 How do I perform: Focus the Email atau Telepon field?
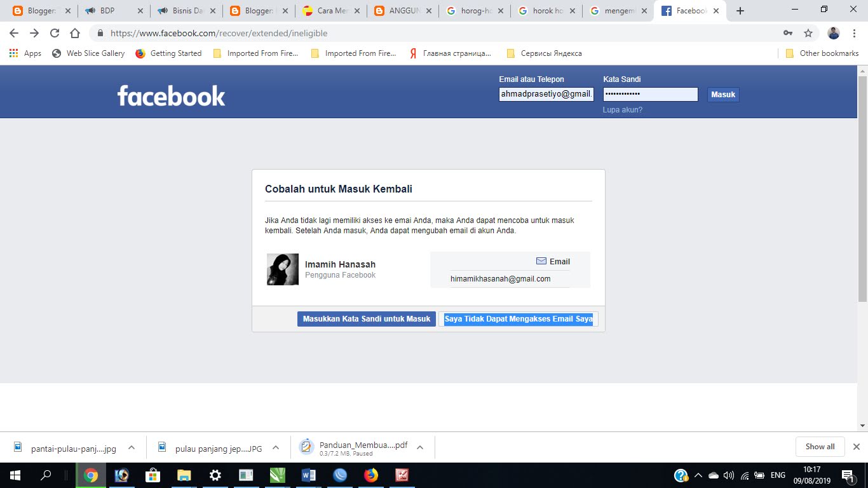tap(546, 95)
